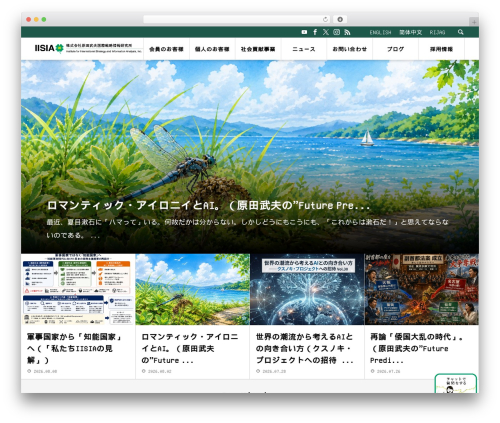The height and width of the screenshot is (423, 500).
Task: Click the company name text beside IISIA logo
Action: click(x=103, y=48)
